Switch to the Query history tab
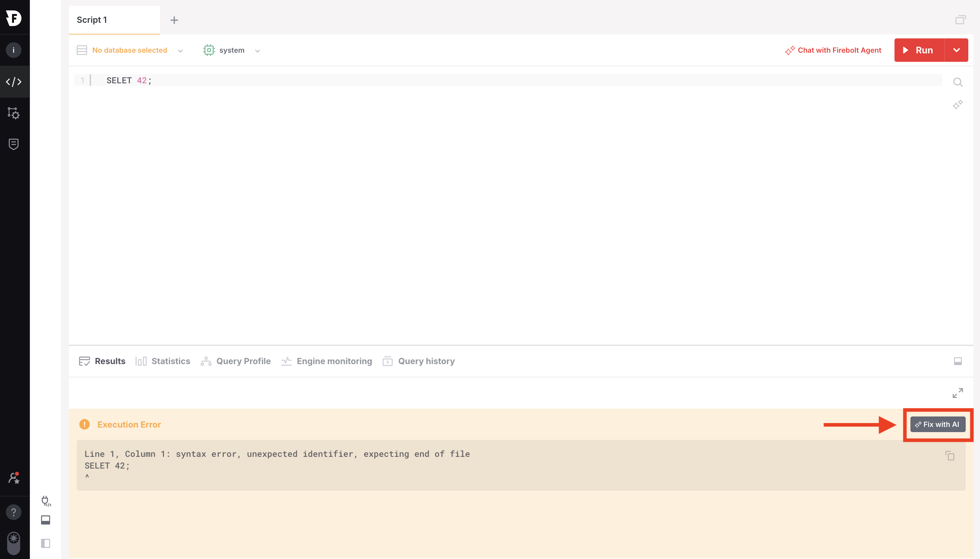This screenshot has width=980, height=559. (x=418, y=361)
